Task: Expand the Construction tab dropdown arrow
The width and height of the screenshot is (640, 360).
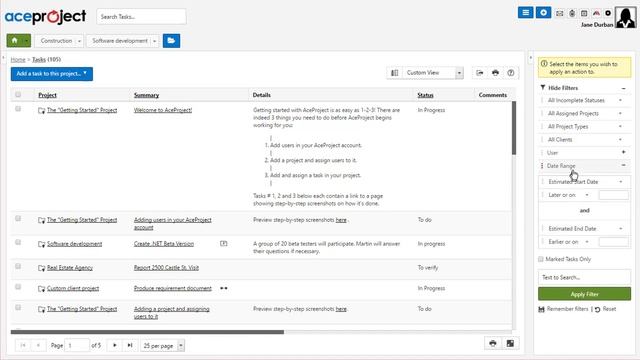Action: (x=79, y=41)
